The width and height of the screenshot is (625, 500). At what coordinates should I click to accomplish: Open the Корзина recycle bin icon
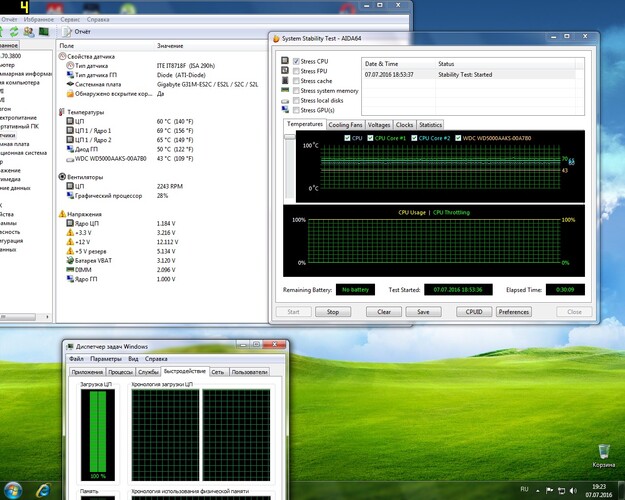(x=603, y=456)
